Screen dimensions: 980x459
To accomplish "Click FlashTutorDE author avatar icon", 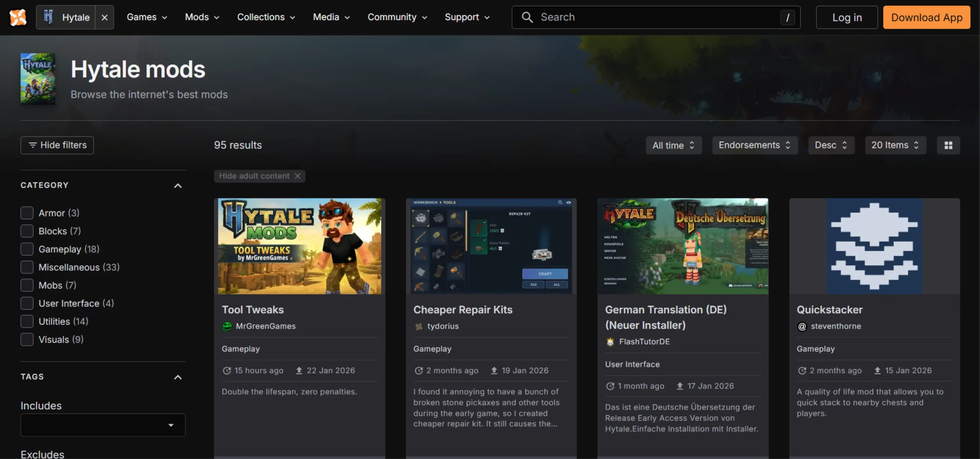I will 610,342.
